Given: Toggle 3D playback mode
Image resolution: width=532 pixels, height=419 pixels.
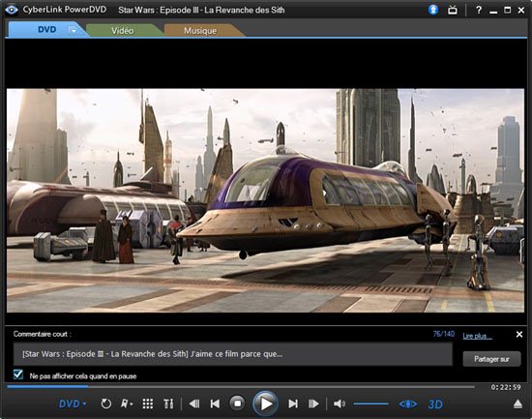Looking at the screenshot, I should point(435,404).
